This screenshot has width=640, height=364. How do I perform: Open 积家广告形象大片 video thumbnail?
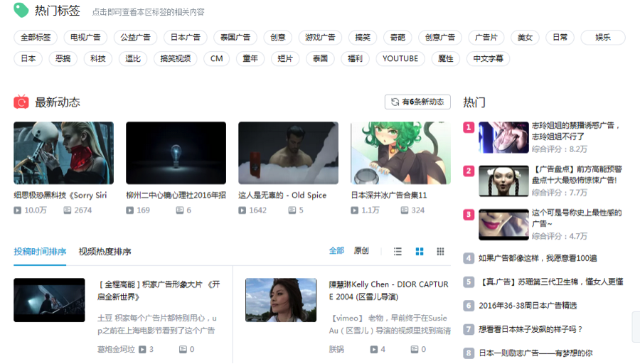pos(49,300)
